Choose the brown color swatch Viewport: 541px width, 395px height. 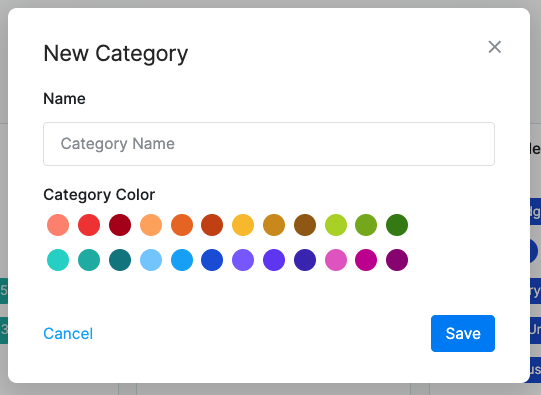tap(305, 225)
